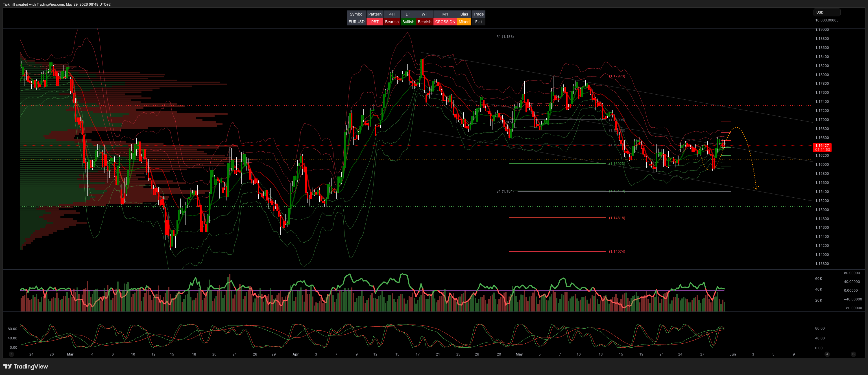This screenshot has width=868, height=375.
Task: Click the 10,000.00000 value below USD
Action: pos(826,20)
